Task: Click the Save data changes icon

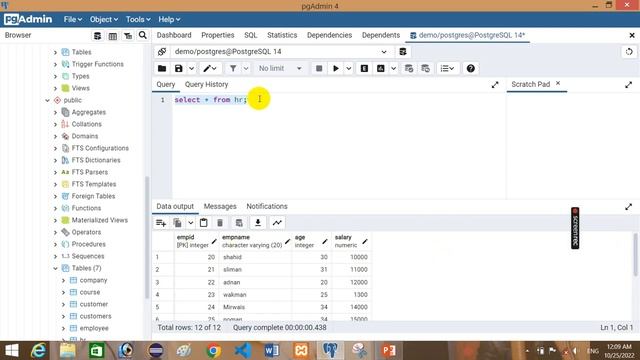Action: pyautogui.click(x=239, y=223)
